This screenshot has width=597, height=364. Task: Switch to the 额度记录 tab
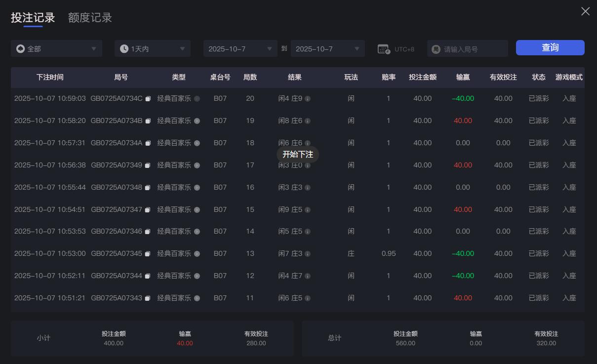(x=89, y=17)
